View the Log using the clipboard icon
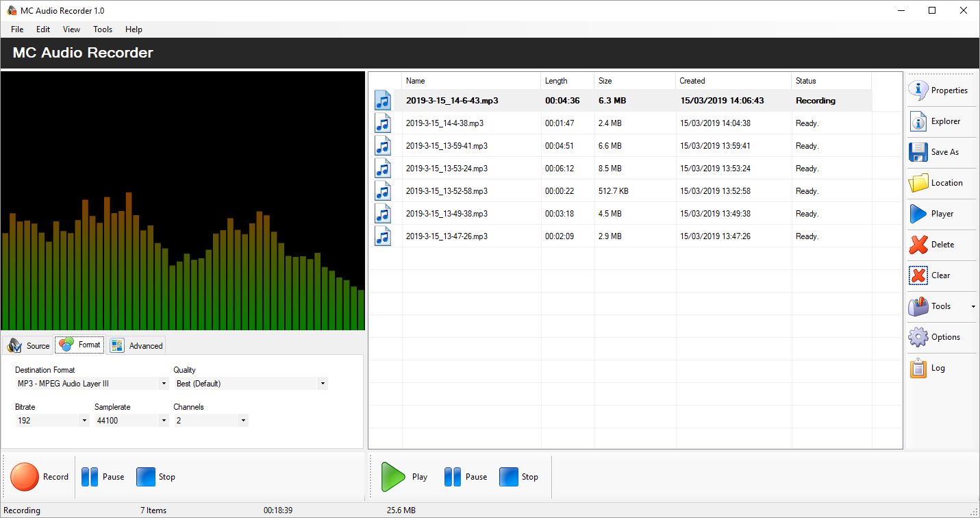Viewport: 980px width, 518px height. (918, 368)
